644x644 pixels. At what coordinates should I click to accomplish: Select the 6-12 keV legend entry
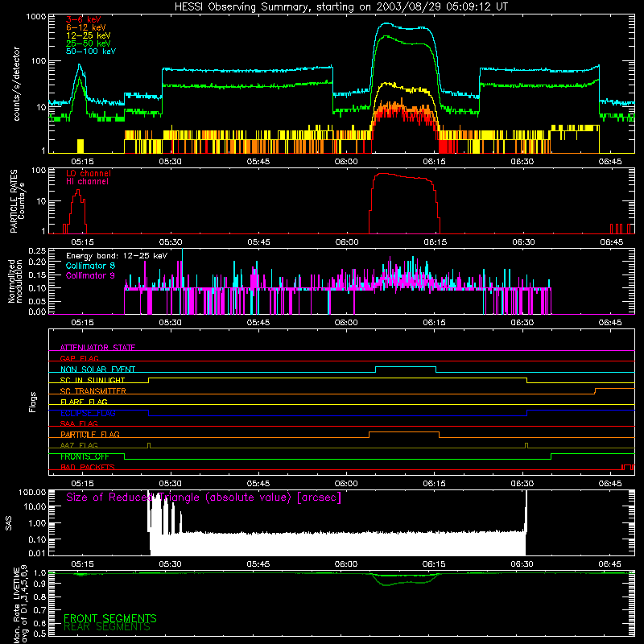pyautogui.click(x=86, y=27)
